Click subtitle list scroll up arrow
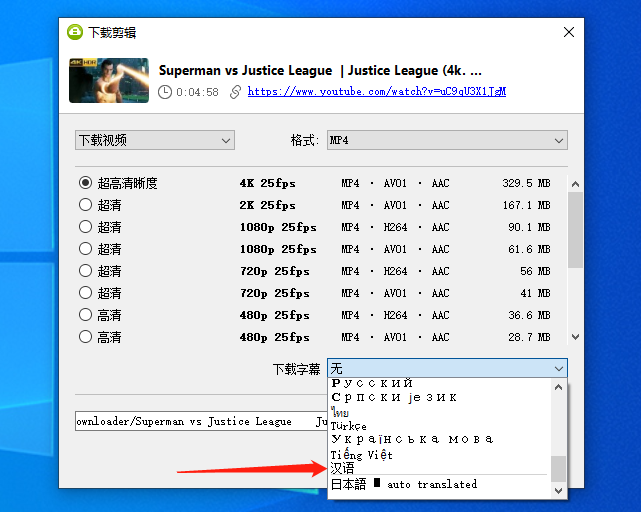Image resolution: width=641 pixels, height=512 pixels. 558,387
